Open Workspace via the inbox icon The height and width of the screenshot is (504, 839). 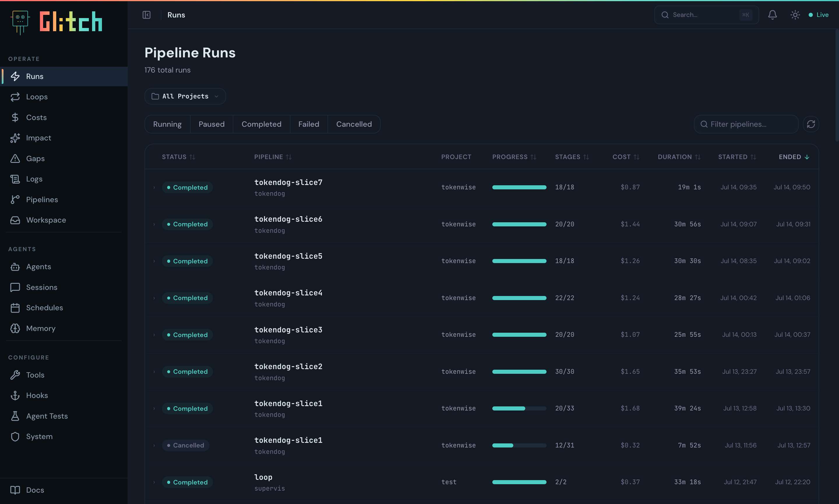click(x=15, y=220)
